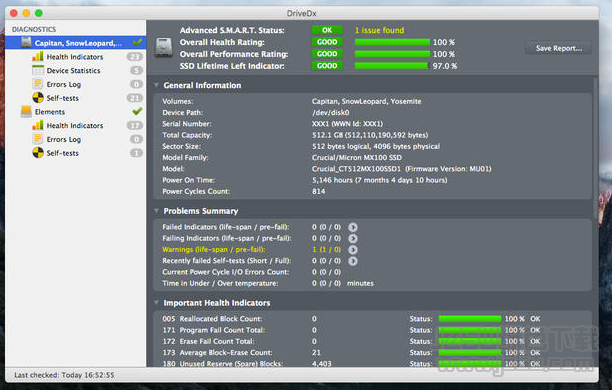Viewport: 612px width, 390px height.
Task: Click the Capitan drive icon in sidebar
Action: coord(26,43)
